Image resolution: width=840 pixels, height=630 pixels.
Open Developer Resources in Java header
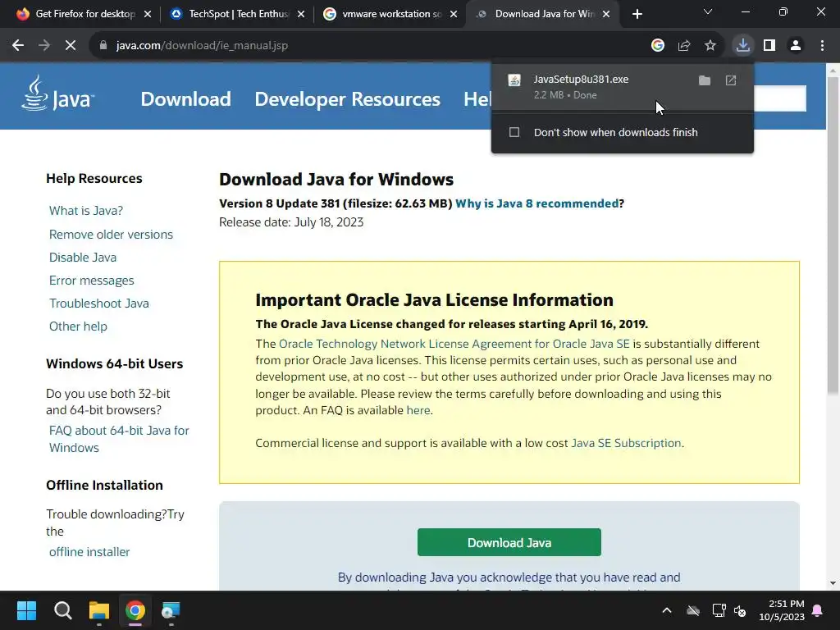pyautogui.click(x=347, y=99)
